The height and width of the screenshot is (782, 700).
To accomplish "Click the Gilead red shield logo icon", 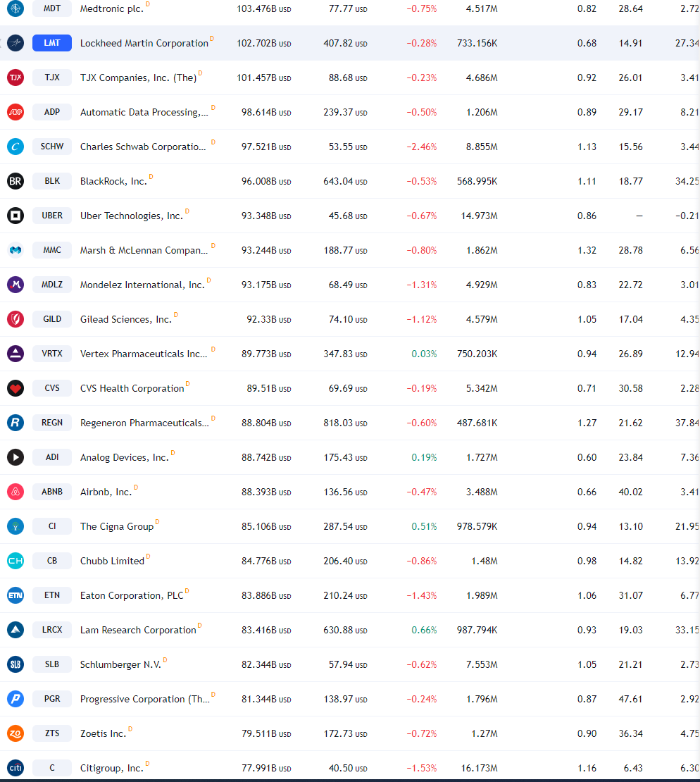I will click(15, 319).
